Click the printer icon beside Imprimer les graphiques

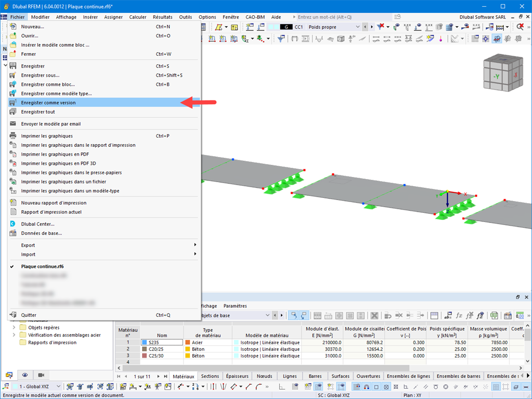(x=13, y=136)
